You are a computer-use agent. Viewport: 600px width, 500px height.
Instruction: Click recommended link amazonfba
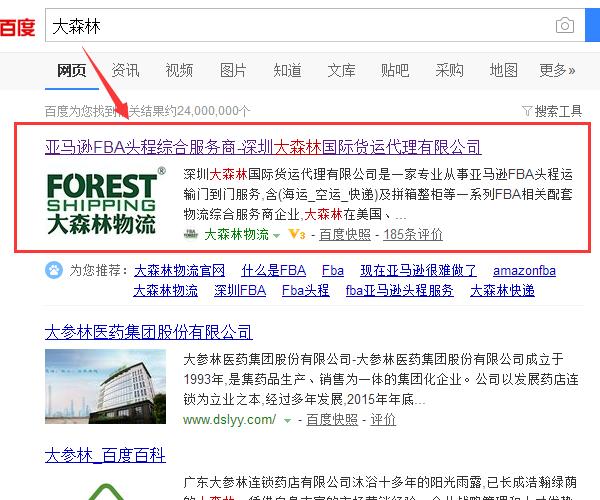pyautogui.click(x=524, y=270)
